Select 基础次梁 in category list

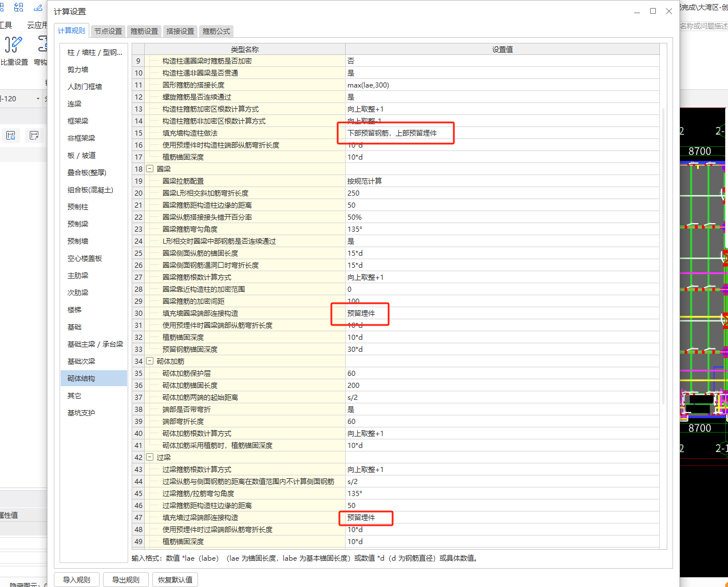click(94, 362)
